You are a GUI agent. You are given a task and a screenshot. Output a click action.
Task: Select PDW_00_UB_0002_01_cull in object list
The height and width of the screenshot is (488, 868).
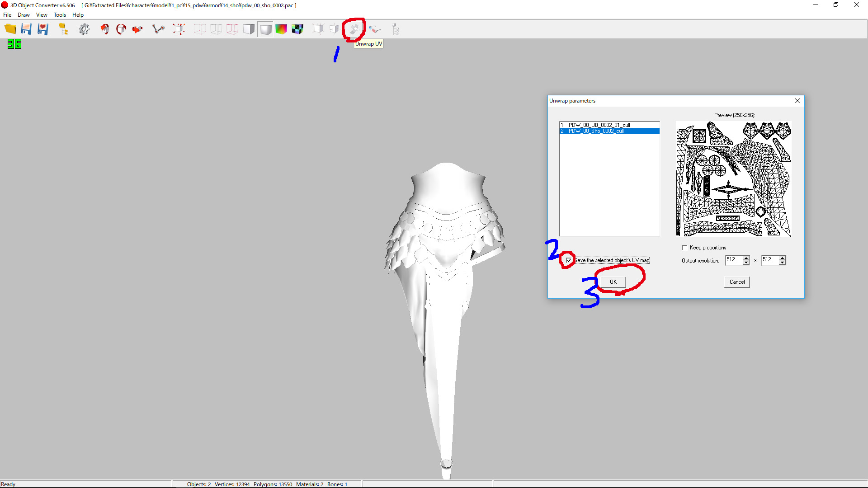tap(599, 125)
